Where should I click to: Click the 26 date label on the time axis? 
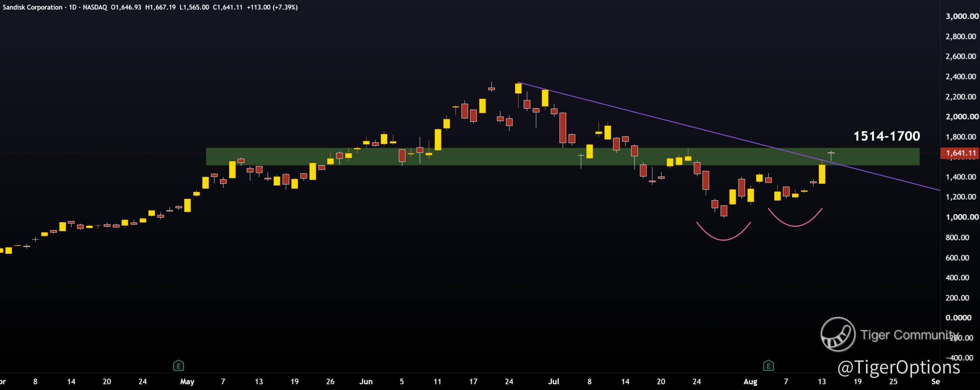[x=330, y=381]
